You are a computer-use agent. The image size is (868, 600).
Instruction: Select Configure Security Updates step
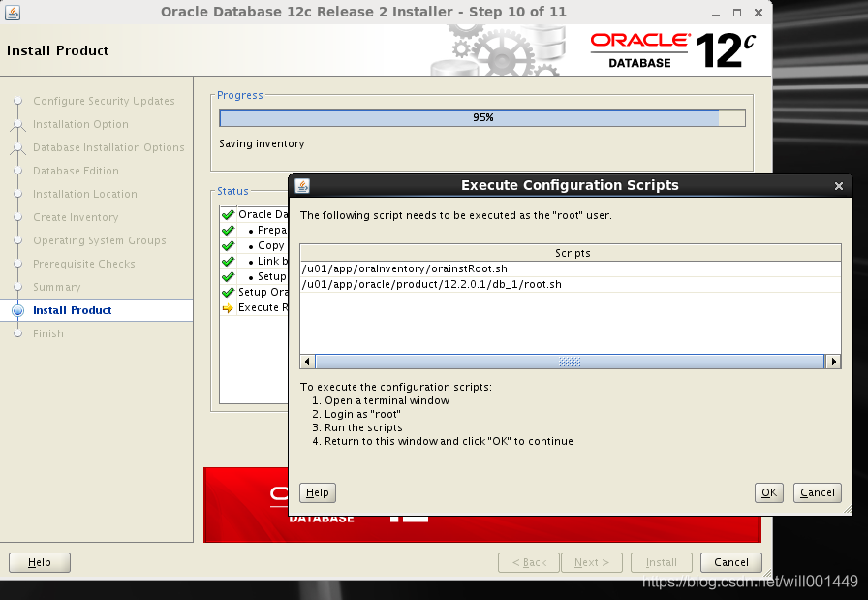[x=104, y=101]
